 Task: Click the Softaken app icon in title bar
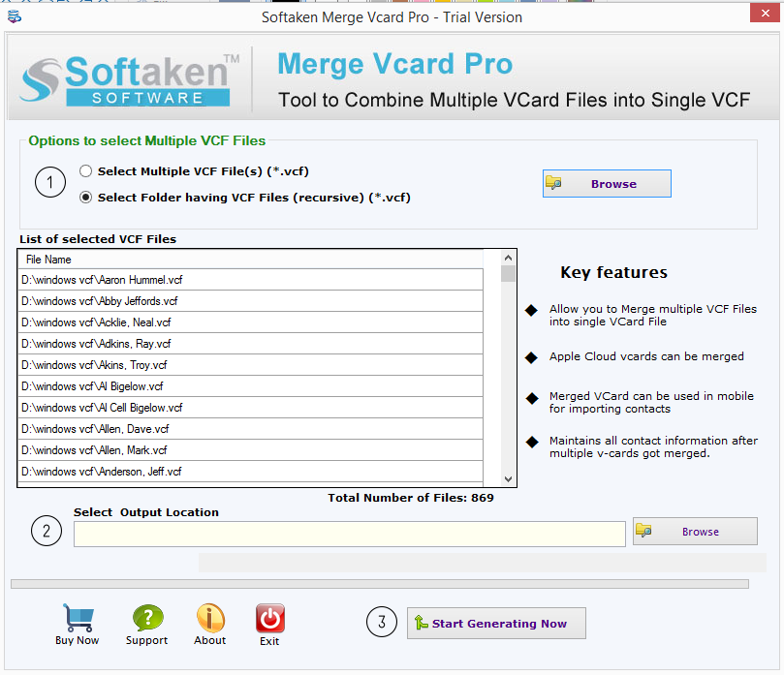(15, 17)
